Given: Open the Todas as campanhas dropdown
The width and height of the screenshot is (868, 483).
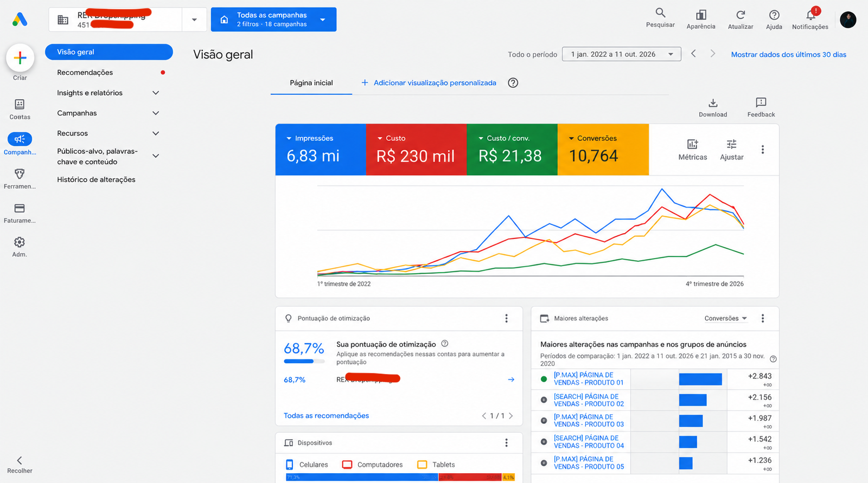Looking at the screenshot, I should 273,20.
